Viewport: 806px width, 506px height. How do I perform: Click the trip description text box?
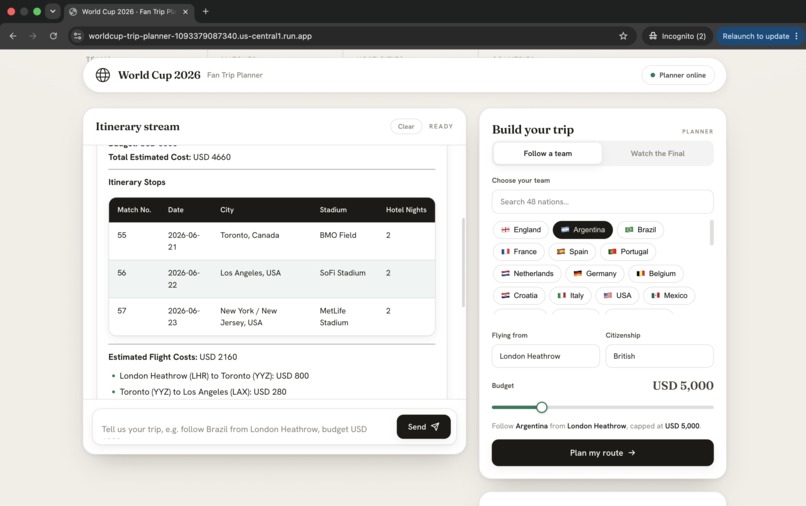click(x=242, y=429)
